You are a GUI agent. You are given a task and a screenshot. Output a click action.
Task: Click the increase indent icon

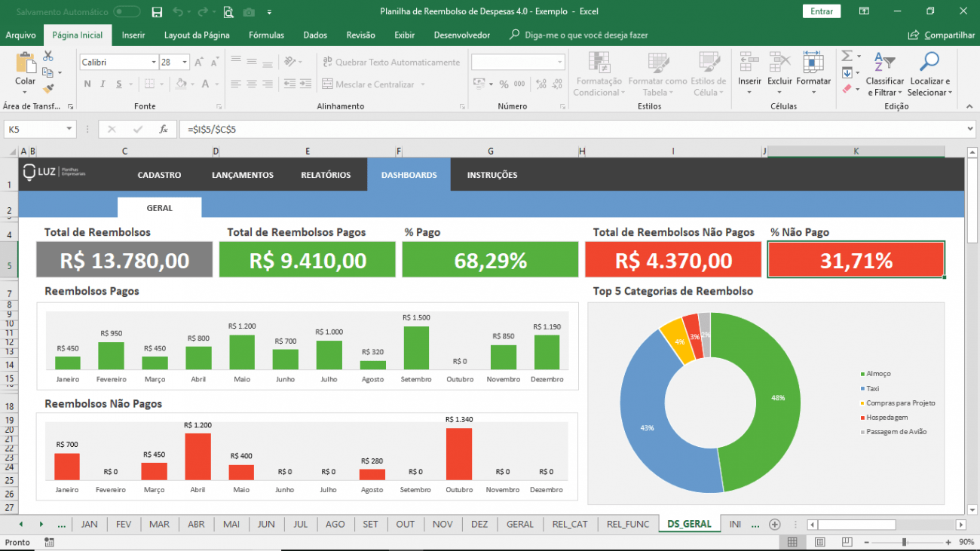click(x=305, y=84)
